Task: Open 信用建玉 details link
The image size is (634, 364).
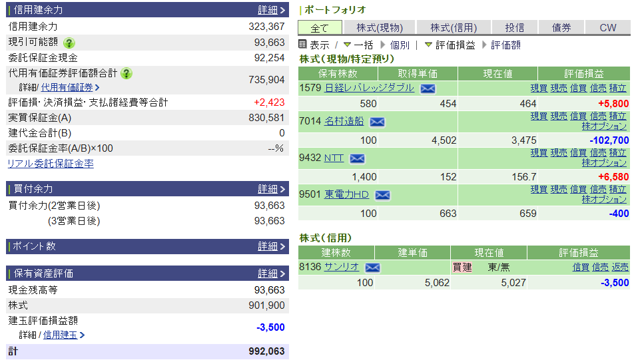Action: [x=60, y=335]
